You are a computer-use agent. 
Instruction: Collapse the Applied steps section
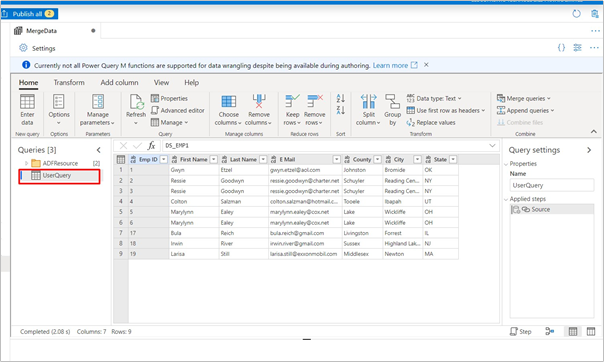point(506,199)
